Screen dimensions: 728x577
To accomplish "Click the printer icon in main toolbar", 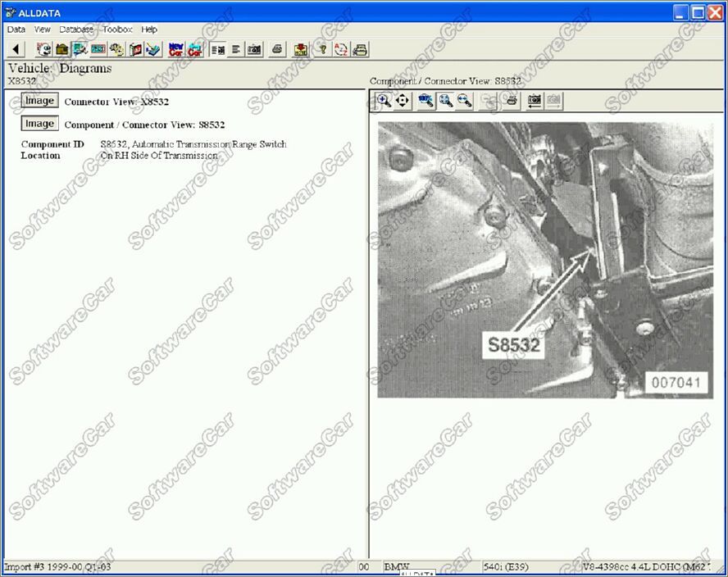I will tap(277, 50).
